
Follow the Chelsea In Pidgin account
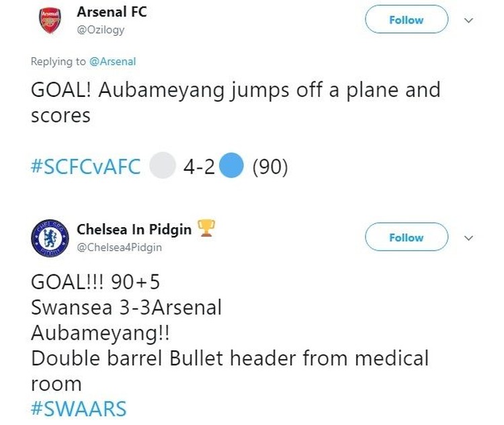(x=406, y=237)
